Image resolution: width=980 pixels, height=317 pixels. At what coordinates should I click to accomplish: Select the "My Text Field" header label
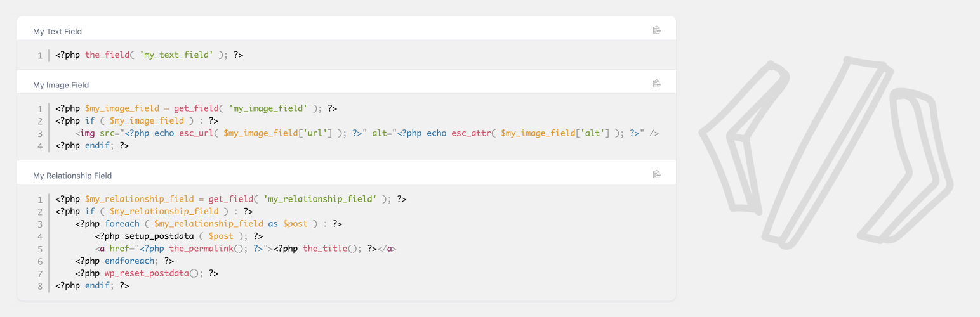pos(57,32)
